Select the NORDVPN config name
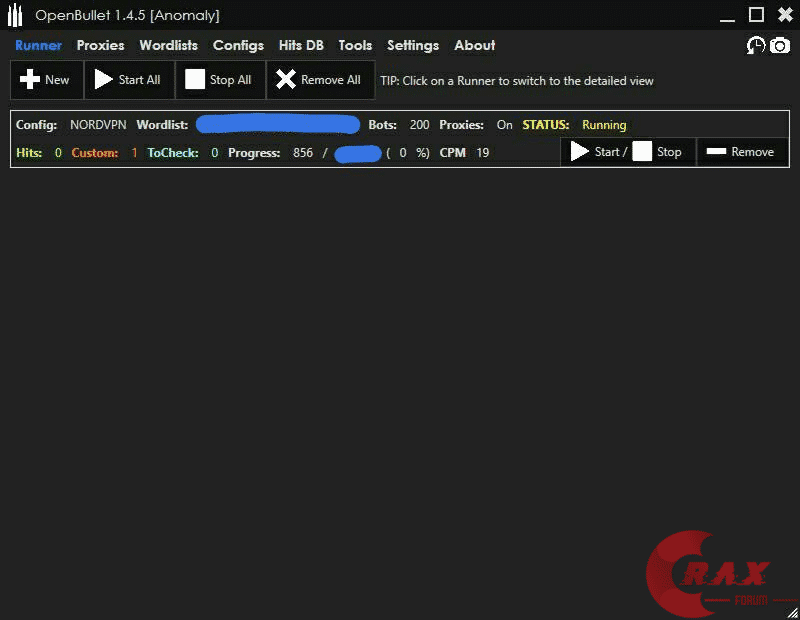 tap(98, 125)
